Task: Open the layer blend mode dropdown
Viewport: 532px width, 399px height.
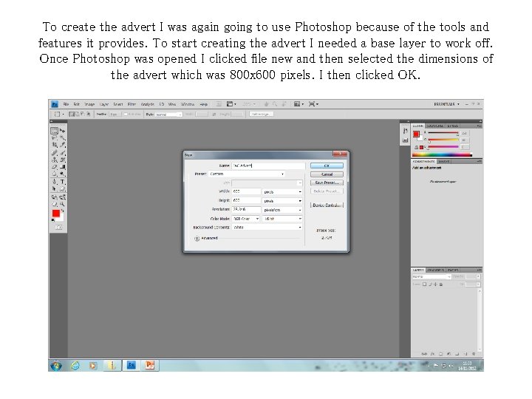Action: click(x=432, y=277)
